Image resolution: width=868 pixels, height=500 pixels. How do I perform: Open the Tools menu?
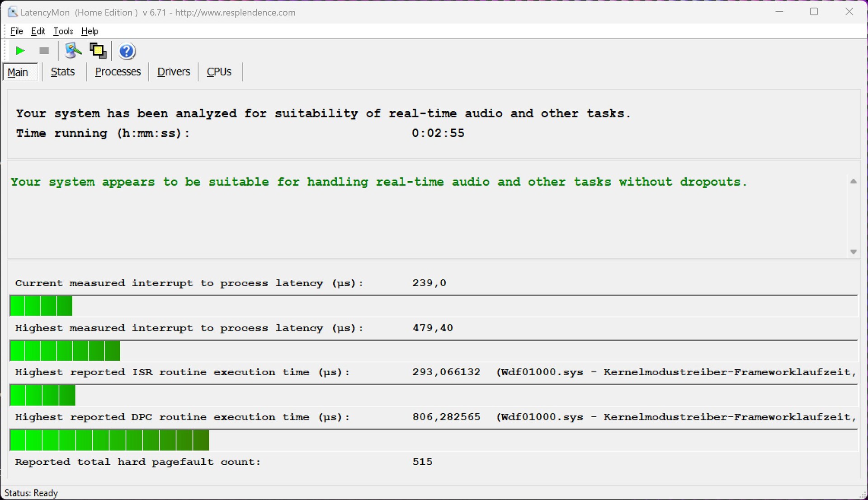63,31
